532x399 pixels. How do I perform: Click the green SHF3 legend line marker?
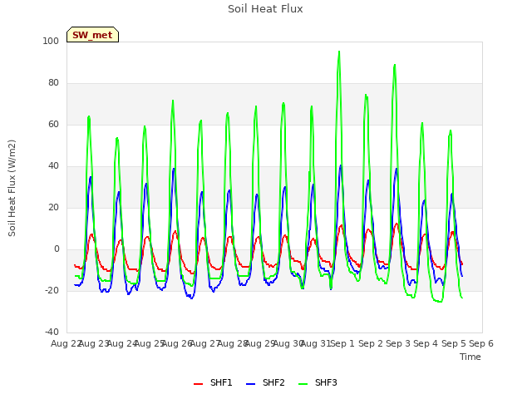tap(303, 384)
